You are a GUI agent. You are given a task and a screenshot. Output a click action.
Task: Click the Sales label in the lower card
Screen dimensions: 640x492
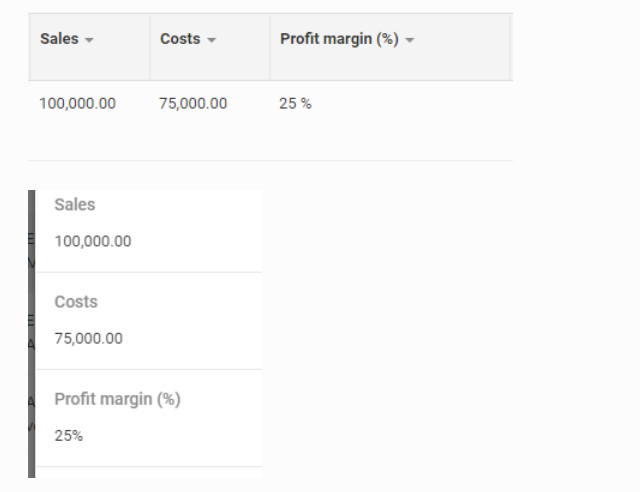(x=75, y=205)
